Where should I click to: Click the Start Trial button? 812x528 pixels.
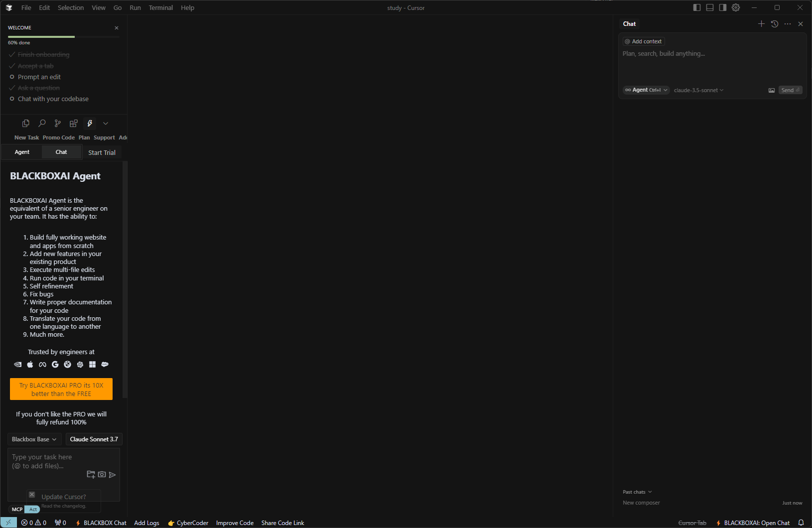(102, 152)
